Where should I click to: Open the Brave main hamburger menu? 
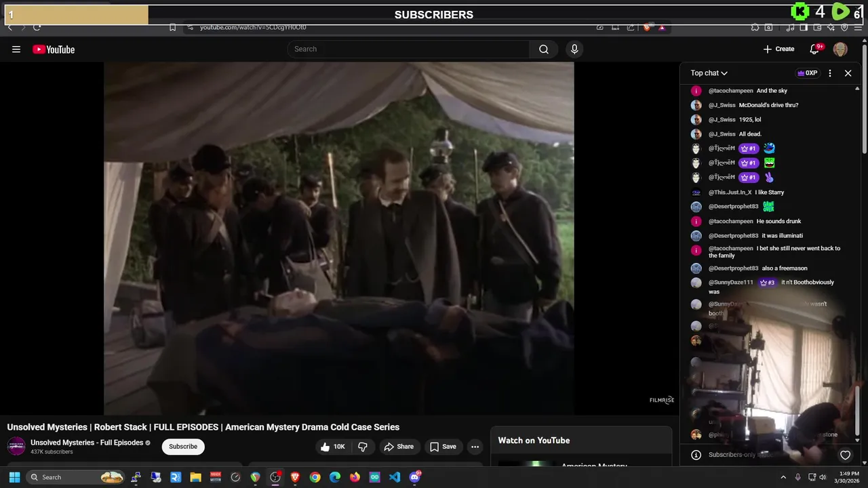click(858, 28)
